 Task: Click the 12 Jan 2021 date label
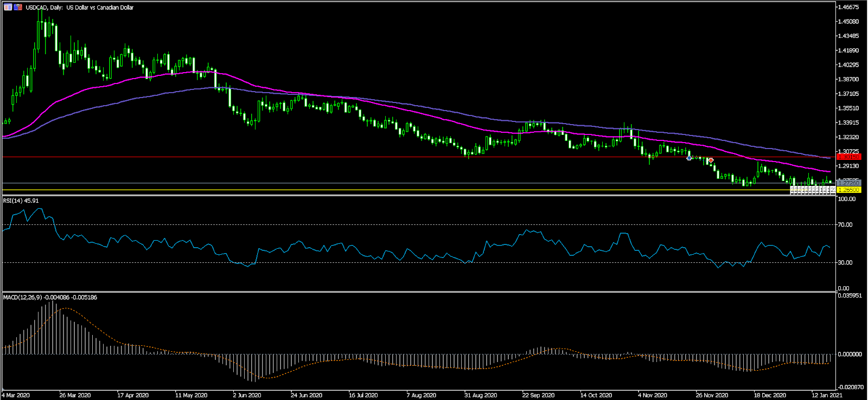pos(826,395)
